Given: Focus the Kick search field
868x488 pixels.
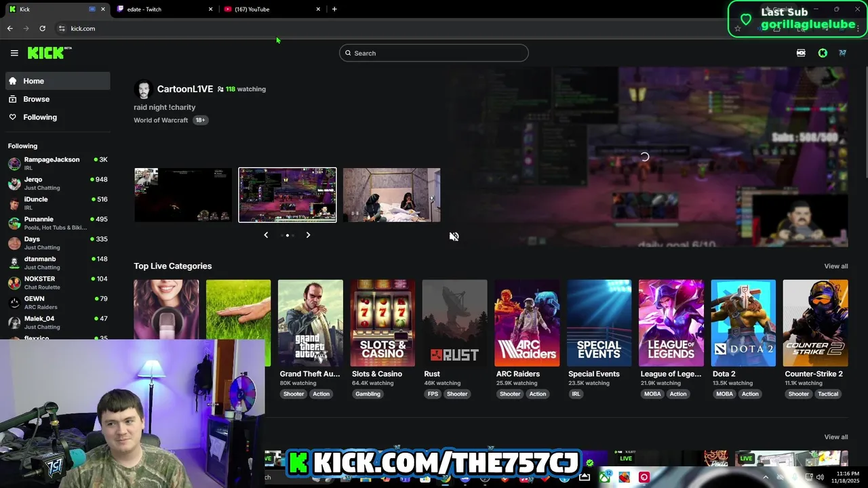Looking at the screenshot, I should coord(434,53).
